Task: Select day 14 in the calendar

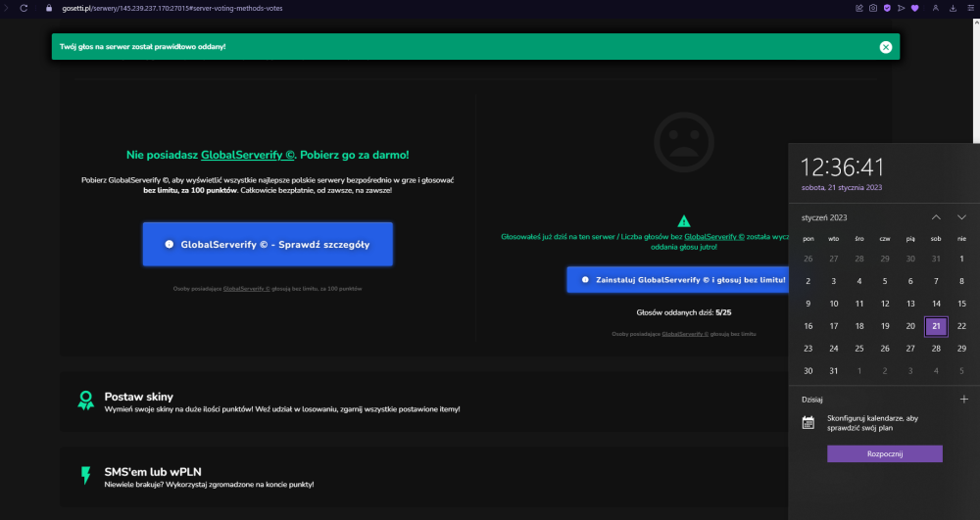Action: pyautogui.click(x=936, y=304)
